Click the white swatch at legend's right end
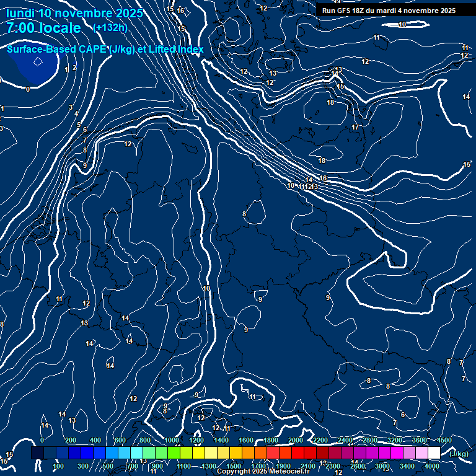The height and width of the screenshot is (476, 476). [434, 453]
